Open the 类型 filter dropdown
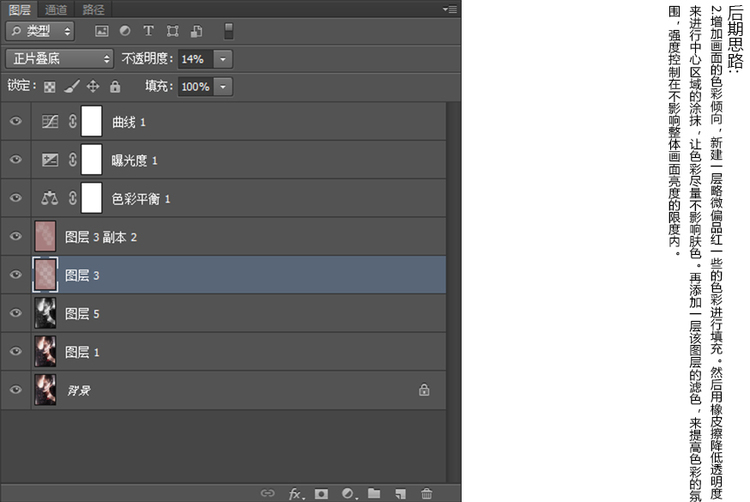Screen dimensions: 750x502 (x=40, y=31)
